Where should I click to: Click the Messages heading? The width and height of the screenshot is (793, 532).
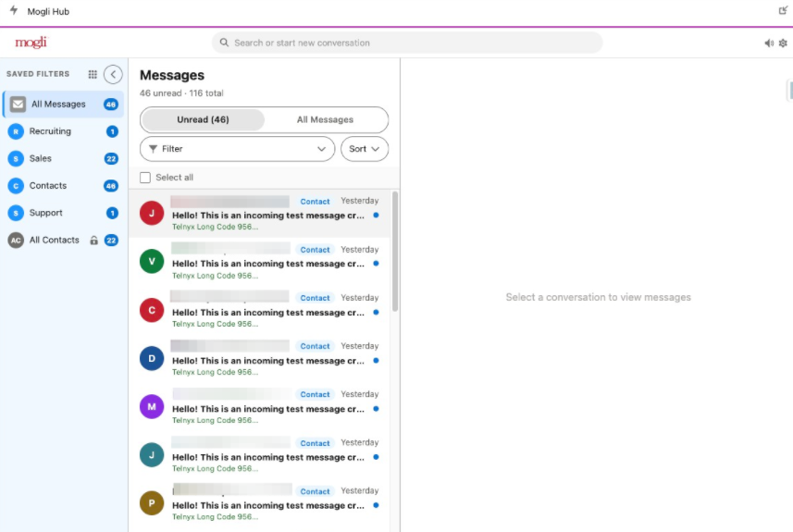pos(172,75)
